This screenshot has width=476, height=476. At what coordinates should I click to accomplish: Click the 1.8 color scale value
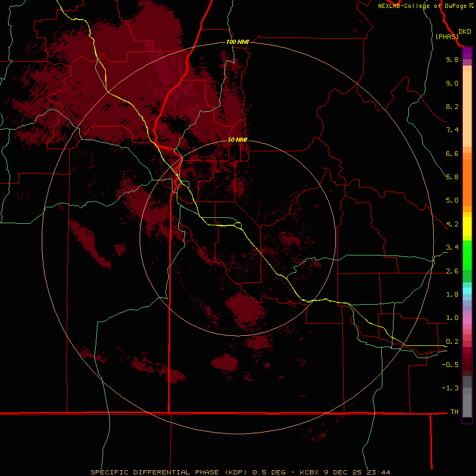click(x=452, y=295)
